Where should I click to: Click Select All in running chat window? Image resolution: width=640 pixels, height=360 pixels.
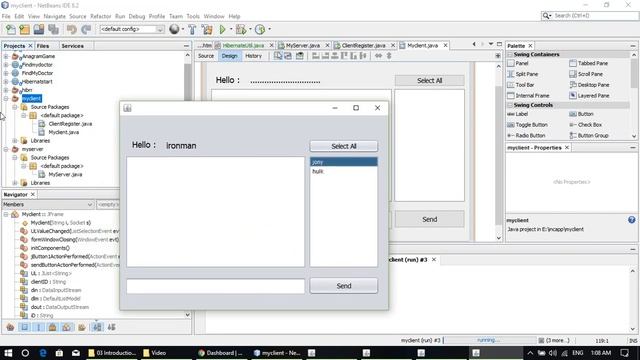tap(344, 146)
